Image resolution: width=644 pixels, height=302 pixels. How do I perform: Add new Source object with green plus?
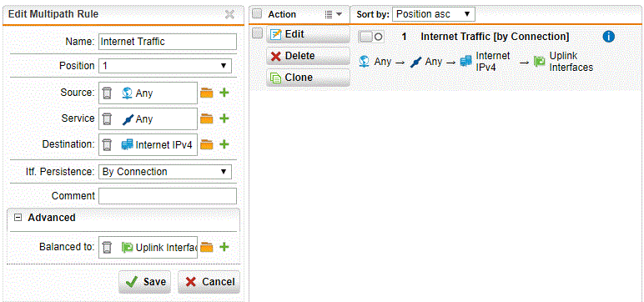tap(224, 93)
